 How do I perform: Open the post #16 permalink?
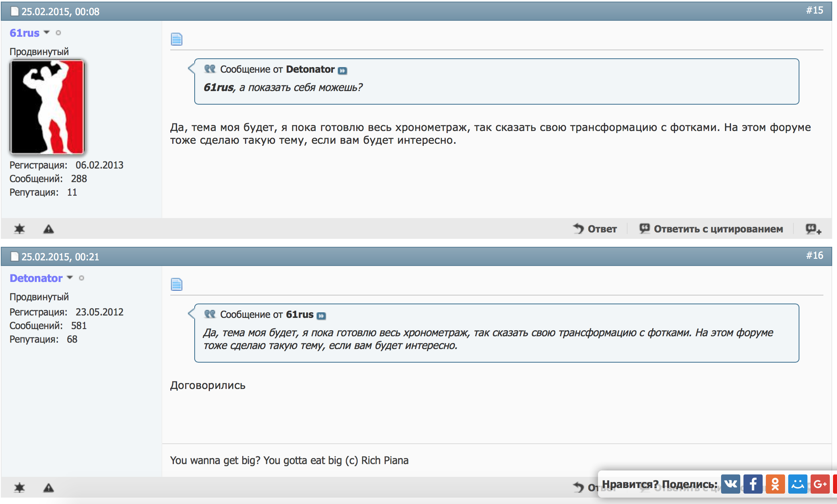814,256
